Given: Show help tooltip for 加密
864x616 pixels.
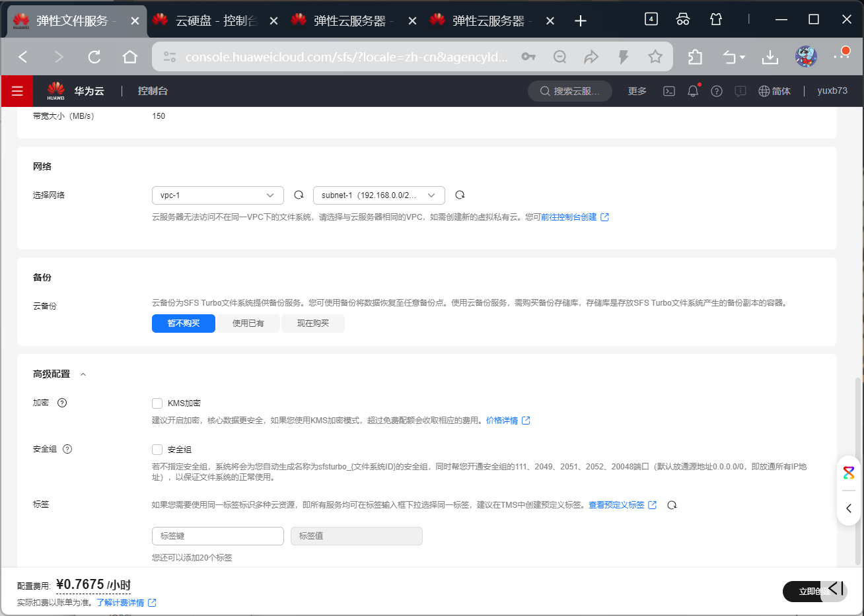Looking at the screenshot, I should (x=62, y=403).
